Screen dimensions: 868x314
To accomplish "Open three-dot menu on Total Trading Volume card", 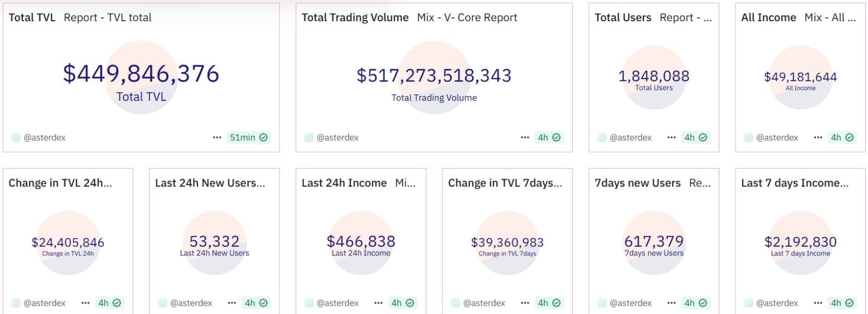I will coord(525,138).
